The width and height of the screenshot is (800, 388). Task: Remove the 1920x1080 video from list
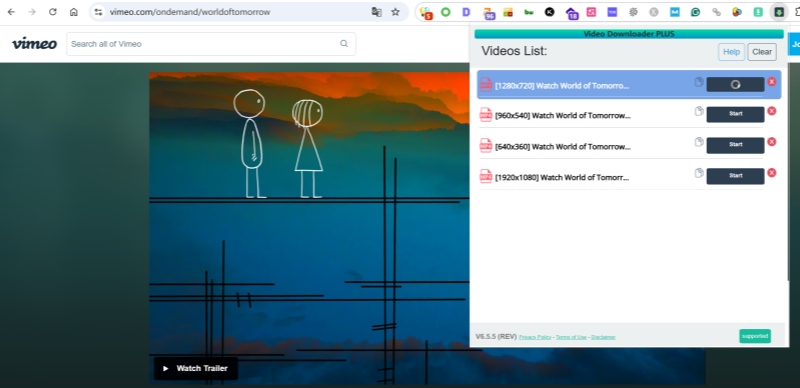(771, 173)
